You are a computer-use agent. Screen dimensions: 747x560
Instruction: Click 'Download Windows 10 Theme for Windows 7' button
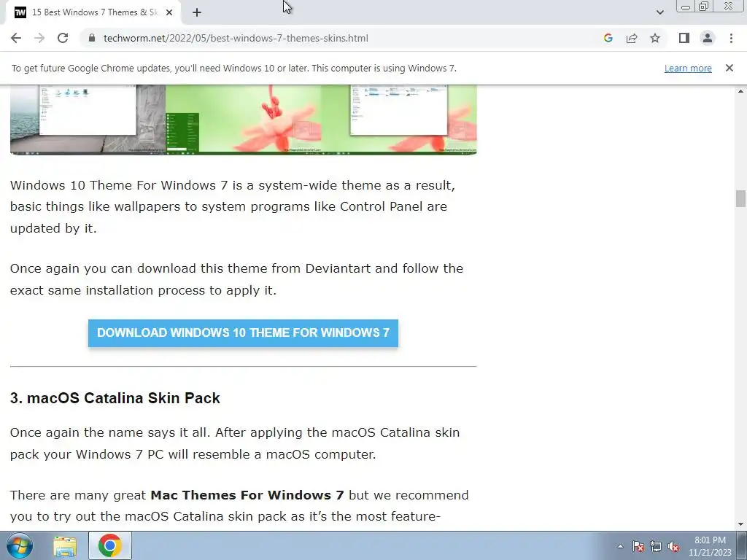point(243,332)
